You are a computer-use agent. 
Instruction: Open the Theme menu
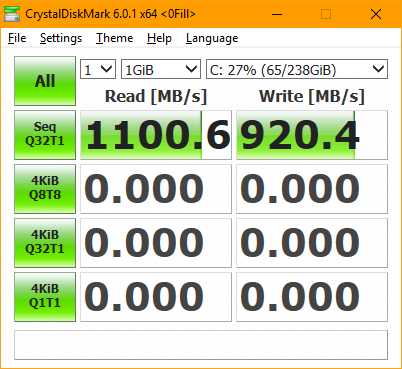(115, 38)
